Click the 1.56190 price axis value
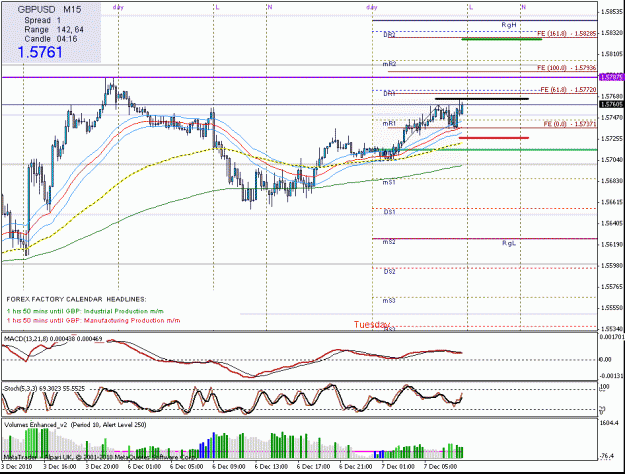Screen dimensions: 625x474 (x=612, y=244)
